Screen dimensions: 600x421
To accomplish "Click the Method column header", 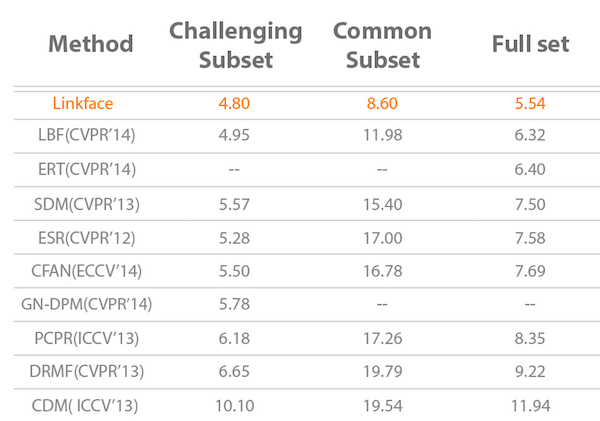I will [90, 44].
